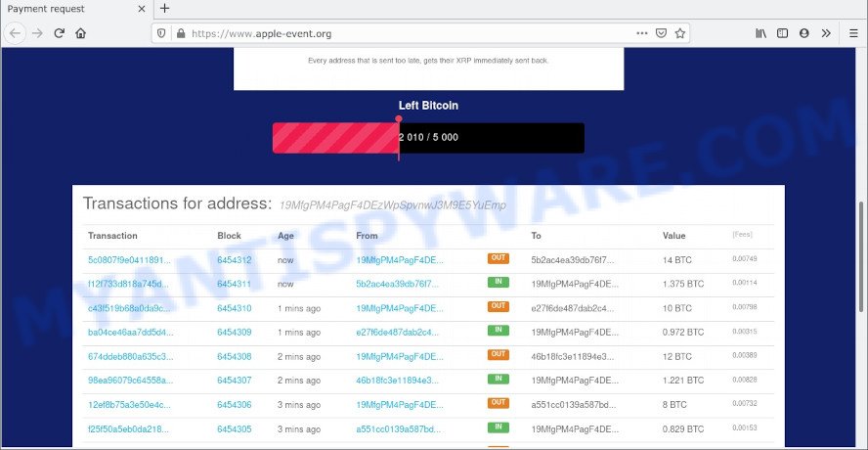
Task: Go forward to the next page
Action: point(37,33)
